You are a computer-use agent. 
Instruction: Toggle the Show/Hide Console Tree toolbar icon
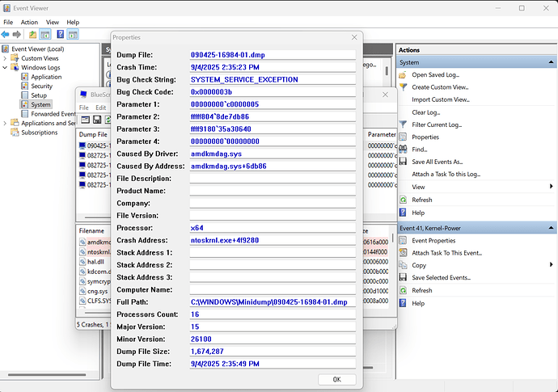click(x=45, y=35)
